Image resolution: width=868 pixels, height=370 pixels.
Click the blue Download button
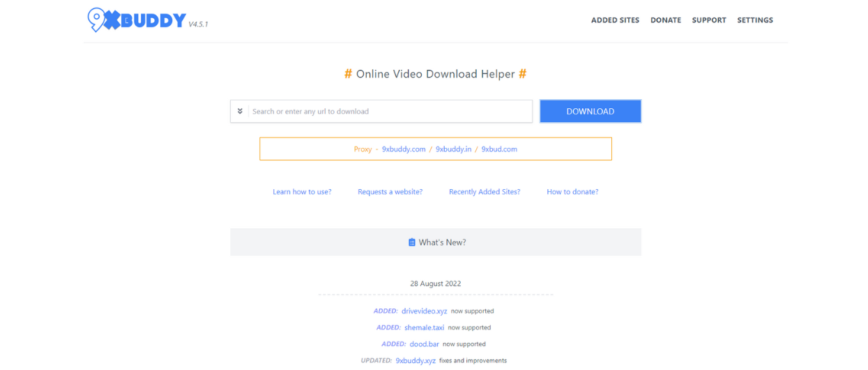pos(590,111)
